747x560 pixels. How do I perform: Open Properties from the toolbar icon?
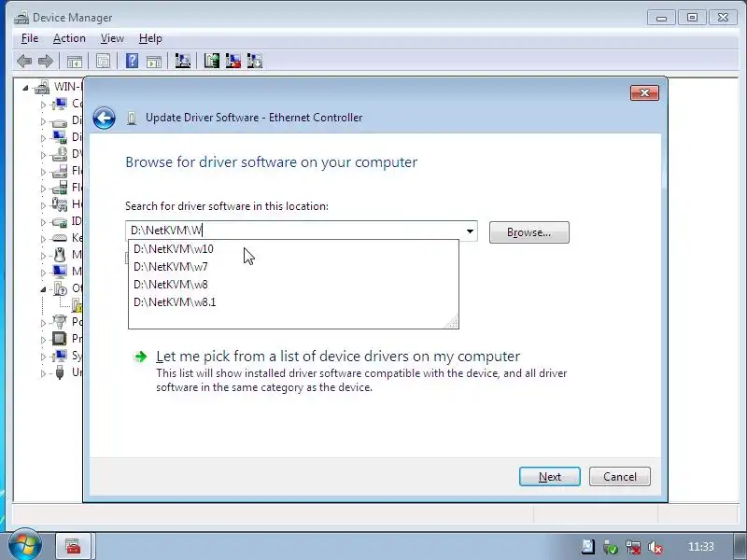[x=103, y=61]
